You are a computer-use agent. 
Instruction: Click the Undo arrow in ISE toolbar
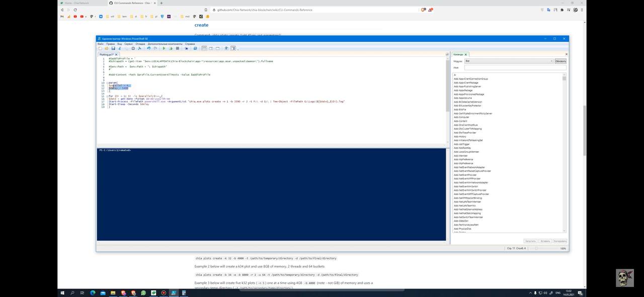pos(148,48)
